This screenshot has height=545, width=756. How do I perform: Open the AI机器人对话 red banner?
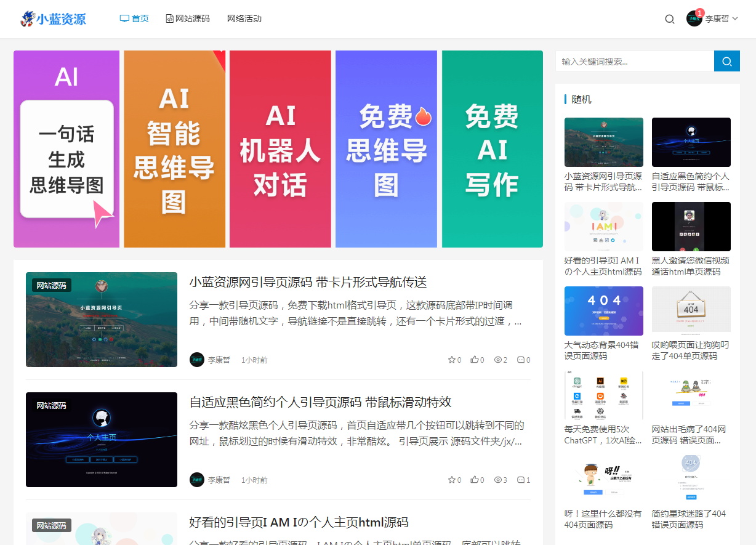coord(280,149)
